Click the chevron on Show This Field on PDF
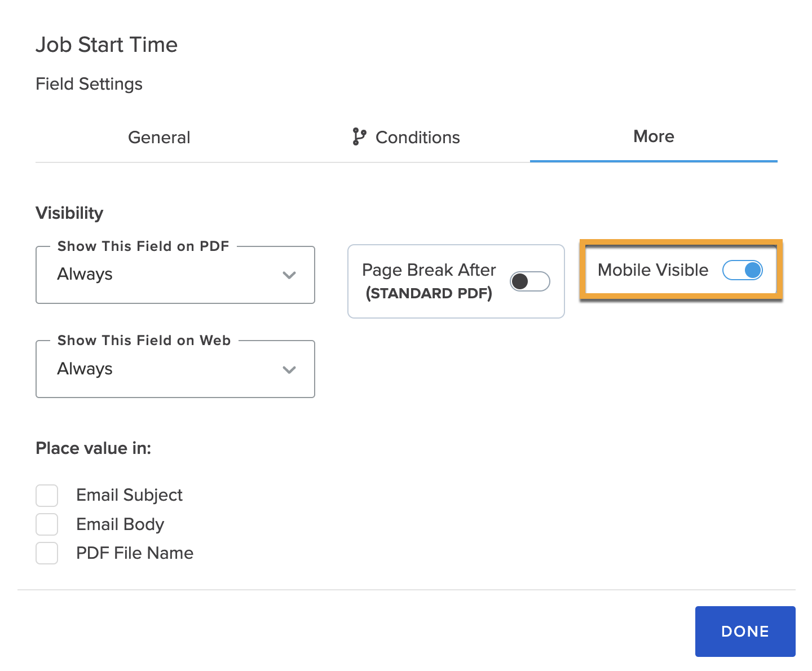Image resolution: width=812 pixels, height=671 pixels. click(289, 275)
